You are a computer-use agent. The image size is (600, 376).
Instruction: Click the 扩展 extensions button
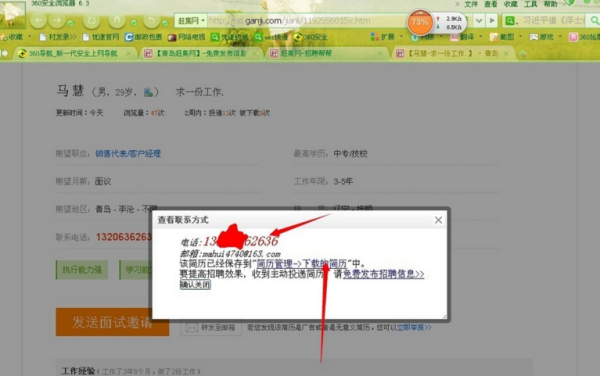pos(383,37)
